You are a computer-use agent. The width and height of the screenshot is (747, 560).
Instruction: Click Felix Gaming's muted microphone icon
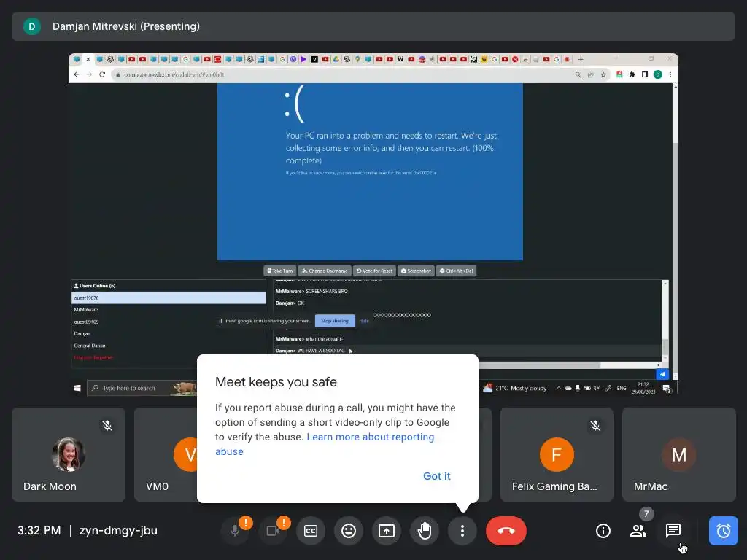pyautogui.click(x=595, y=425)
